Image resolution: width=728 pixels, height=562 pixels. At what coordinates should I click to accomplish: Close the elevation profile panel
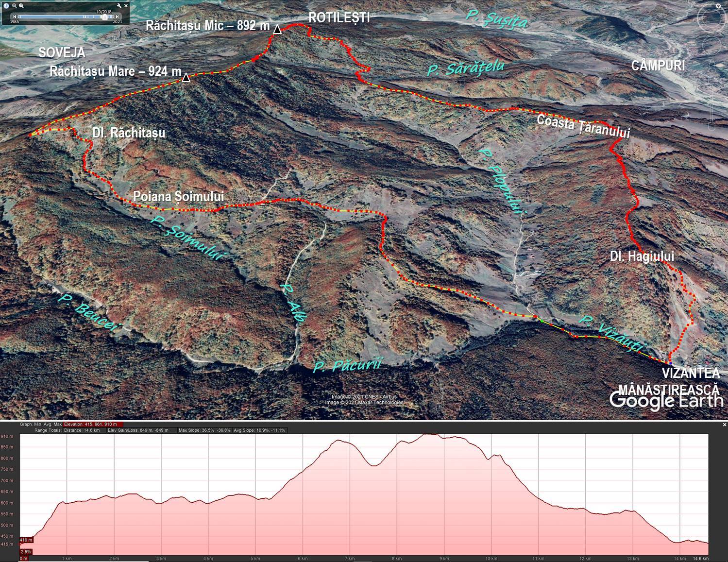point(725,425)
